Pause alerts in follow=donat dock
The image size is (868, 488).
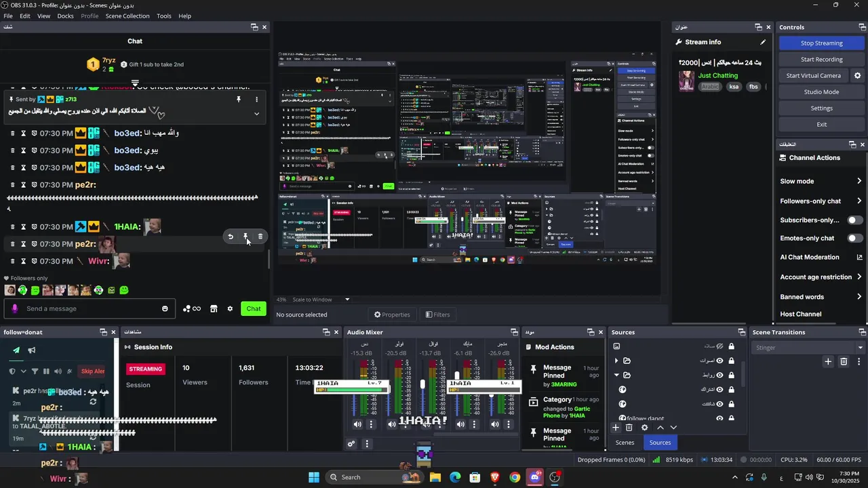click(46, 371)
